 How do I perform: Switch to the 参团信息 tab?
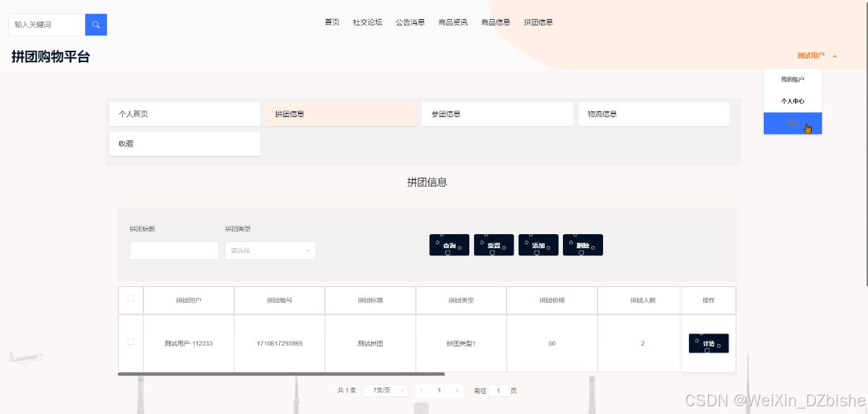pyautogui.click(x=497, y=114)
